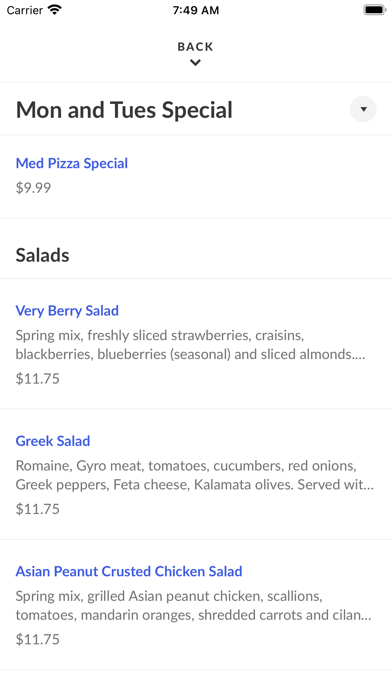Open the Med Pizza Special item
This screenshot has height=696, width=392.
pos(72,163)
